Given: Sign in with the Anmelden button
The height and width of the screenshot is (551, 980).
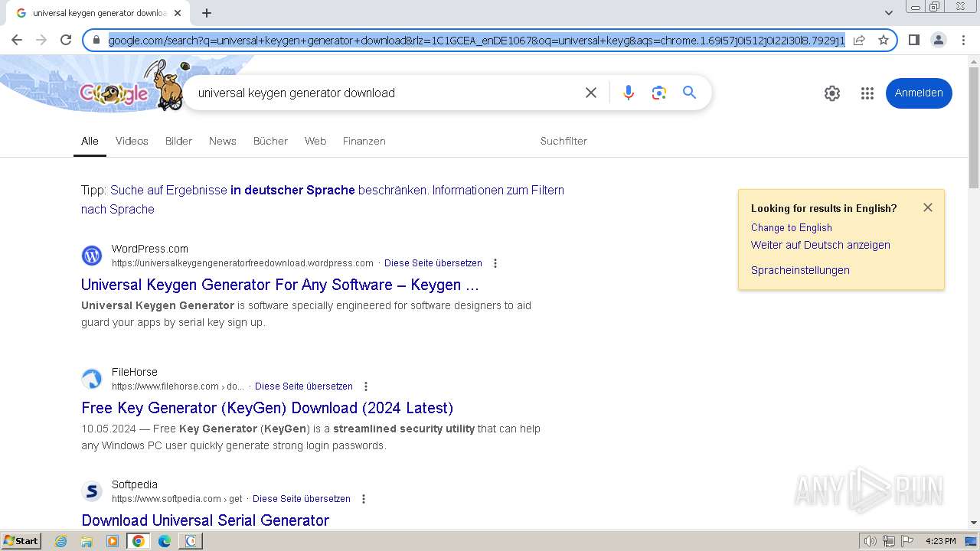Looking at the screenshot, I should (x=919, y=93).
